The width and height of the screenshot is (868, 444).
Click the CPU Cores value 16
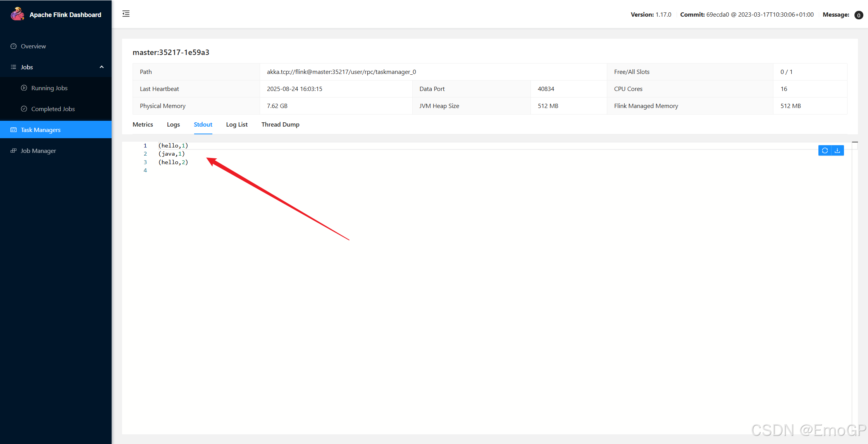(x=784, y=89)
